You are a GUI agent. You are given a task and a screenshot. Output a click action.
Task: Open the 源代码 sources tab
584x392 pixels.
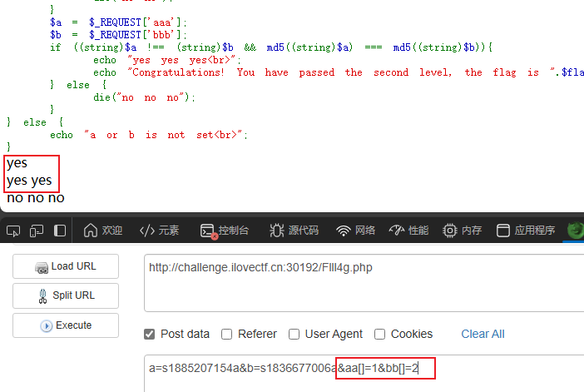click(x=294, y=231)
